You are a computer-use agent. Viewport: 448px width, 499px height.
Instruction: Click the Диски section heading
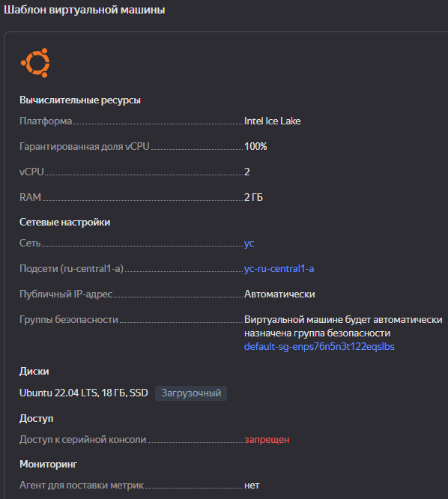(34, 372)
